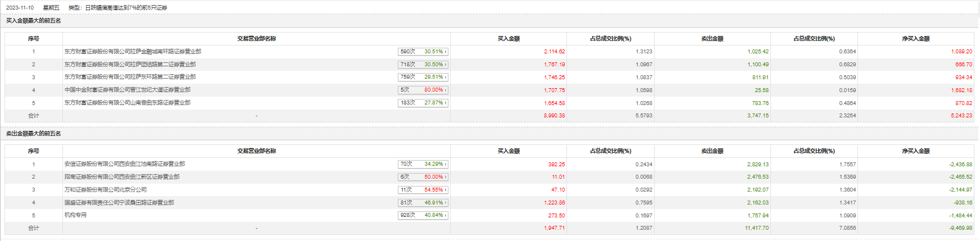Open the 759次 29.51% stats popup
Screen dimensions: 980x241
[x=423, y=77]
